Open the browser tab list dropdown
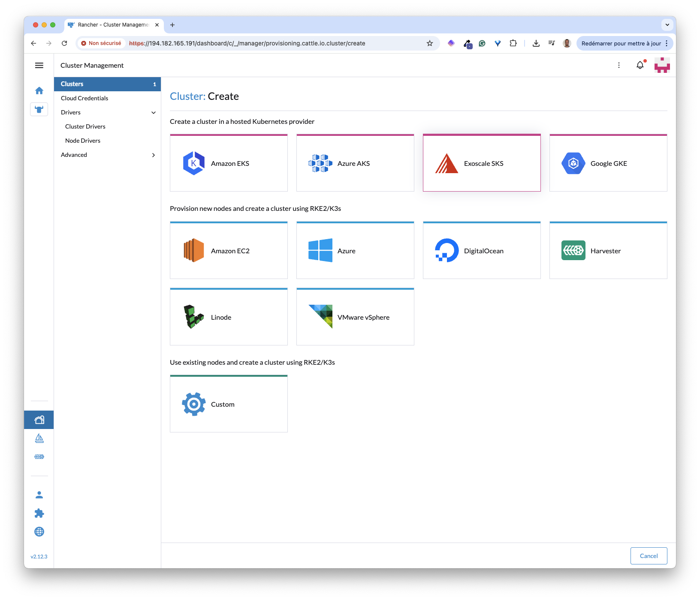This screenshot has width=700, height=600. (x=667, y=25)
